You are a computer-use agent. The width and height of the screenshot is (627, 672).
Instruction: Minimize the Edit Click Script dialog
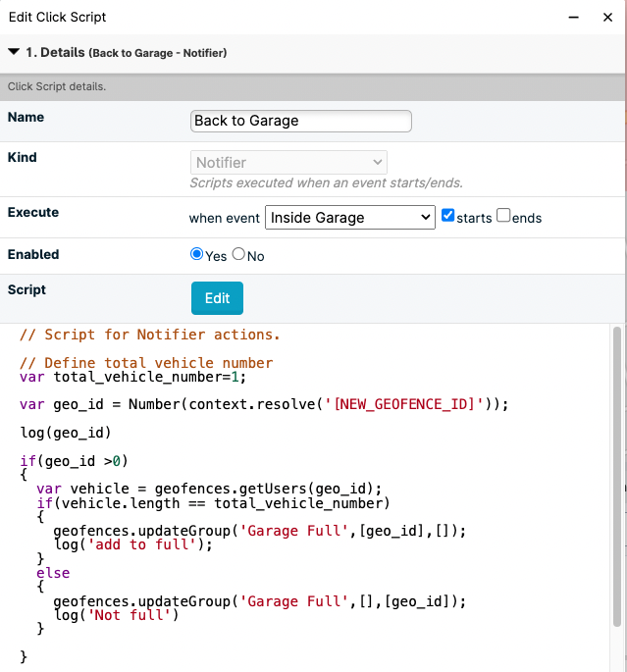[573, 17]
